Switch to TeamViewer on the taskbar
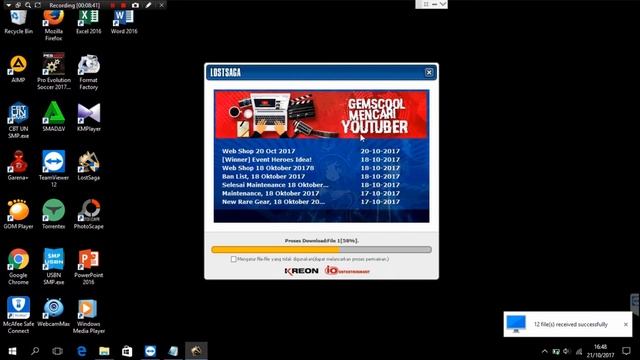The width and height of the screenshot is (640, 360). (x=150, y=351)
